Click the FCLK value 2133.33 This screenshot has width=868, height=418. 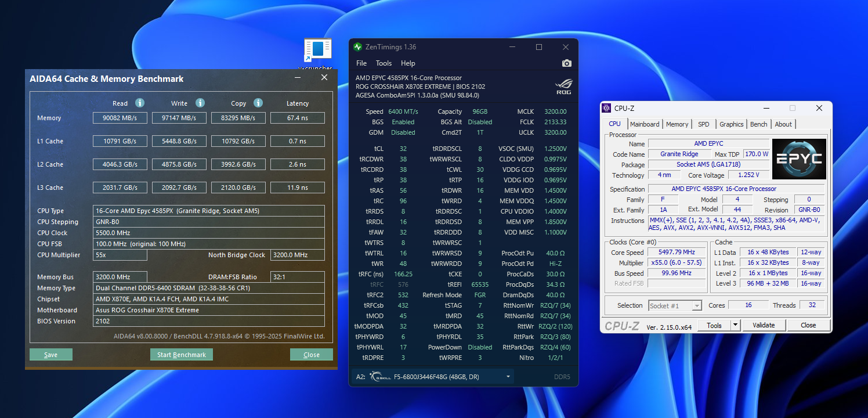[x=555, y=122]
